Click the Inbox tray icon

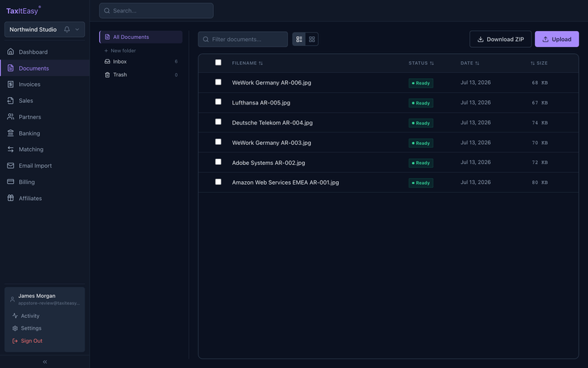pos(107,62)
